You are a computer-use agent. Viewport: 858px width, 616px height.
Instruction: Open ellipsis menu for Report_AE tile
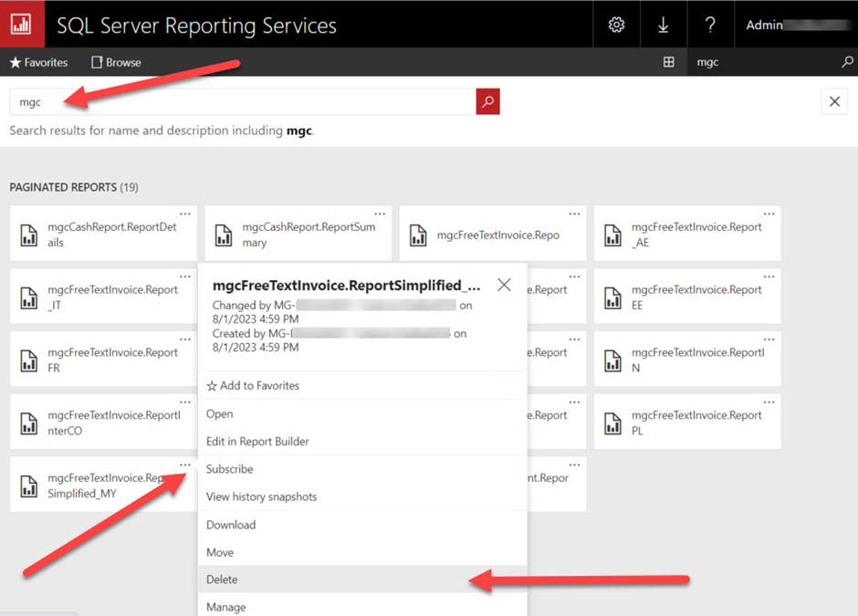pos(769,214)
